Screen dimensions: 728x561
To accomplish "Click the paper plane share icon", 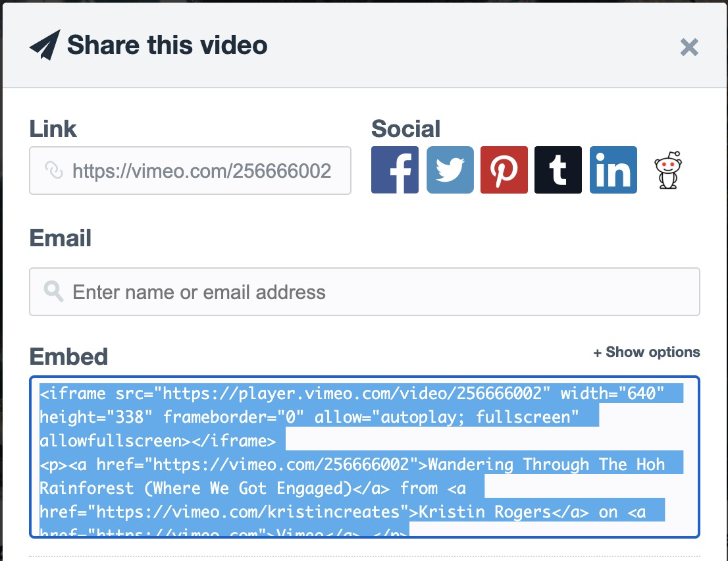I will (x=45, y=45).
